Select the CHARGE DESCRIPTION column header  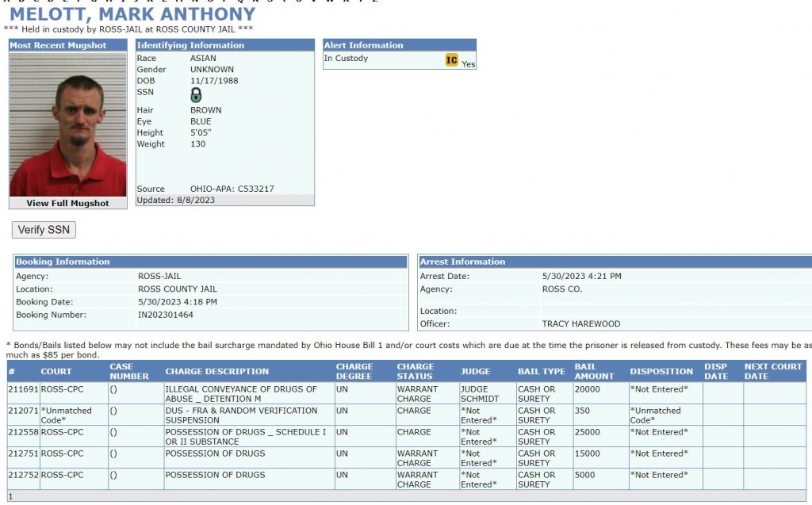point(217,371)
